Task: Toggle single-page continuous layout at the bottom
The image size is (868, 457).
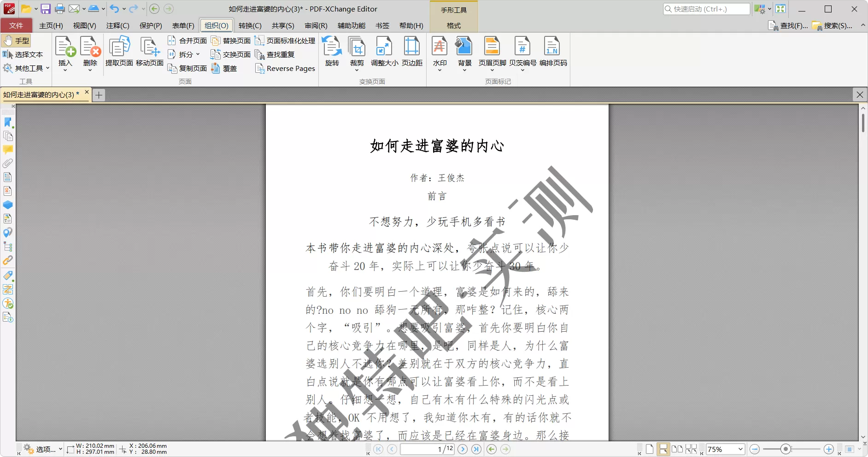Action: pyautogui.click(x=663, y=449)
